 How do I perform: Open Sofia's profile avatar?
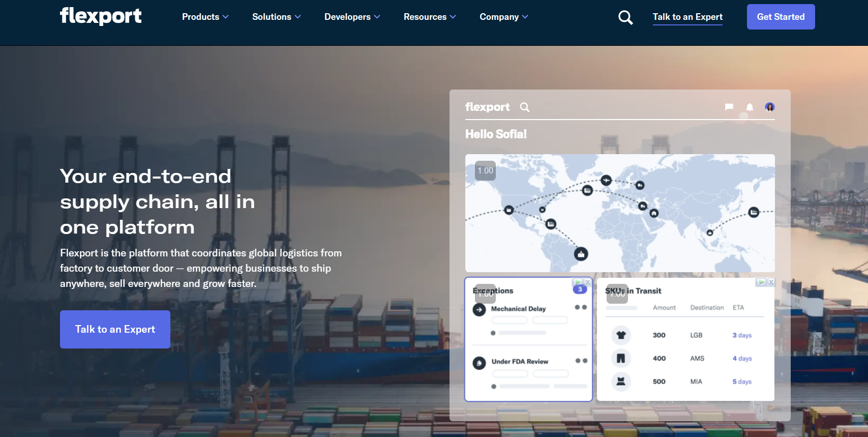point(770,107)
